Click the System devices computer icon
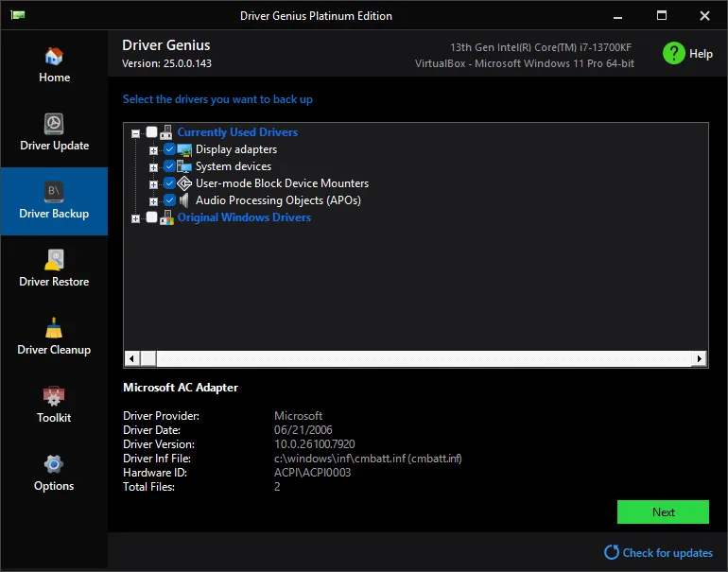The image size is (728, 572). tap(184, 166)
